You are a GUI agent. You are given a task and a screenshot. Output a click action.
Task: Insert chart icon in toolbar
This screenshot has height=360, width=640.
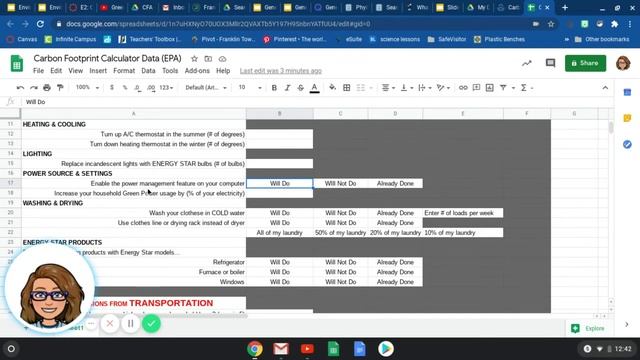(x=489, y=88)
